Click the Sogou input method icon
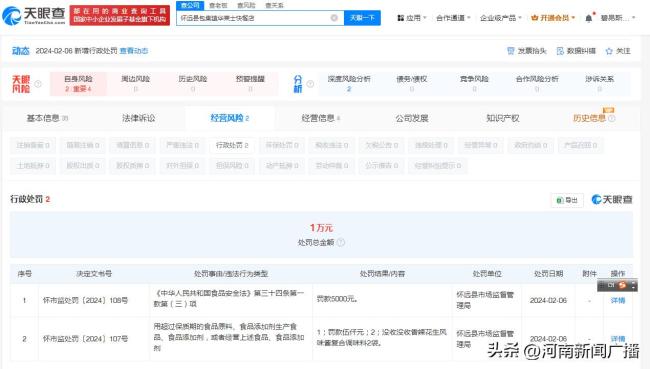650x369 pixels. 622,285
